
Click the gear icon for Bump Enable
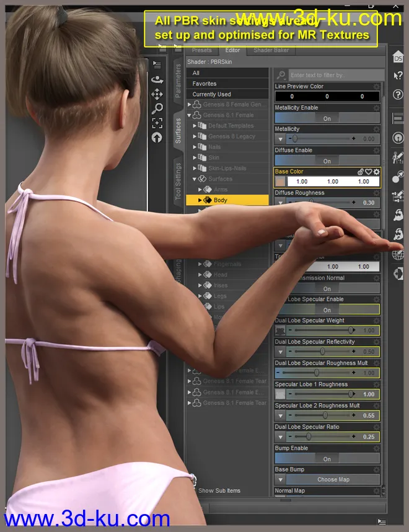[x=376, y=448]
